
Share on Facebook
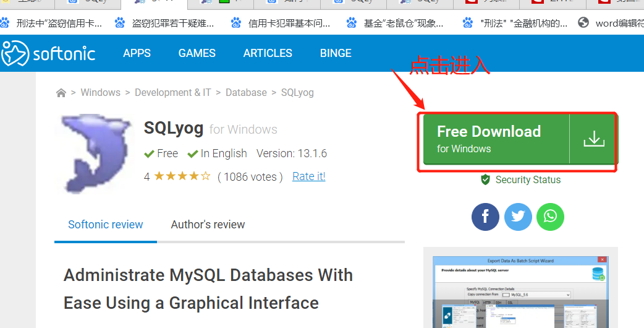[x=485, y=217]
